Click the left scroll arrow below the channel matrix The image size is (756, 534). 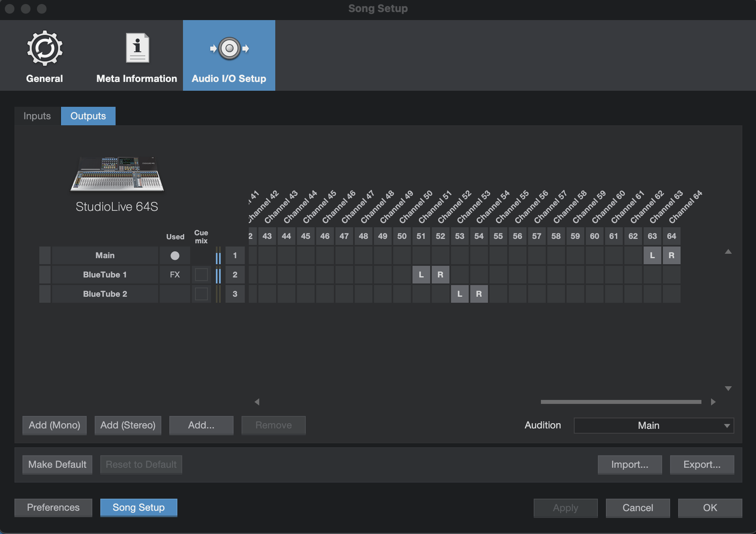click(x=257, y=402)
